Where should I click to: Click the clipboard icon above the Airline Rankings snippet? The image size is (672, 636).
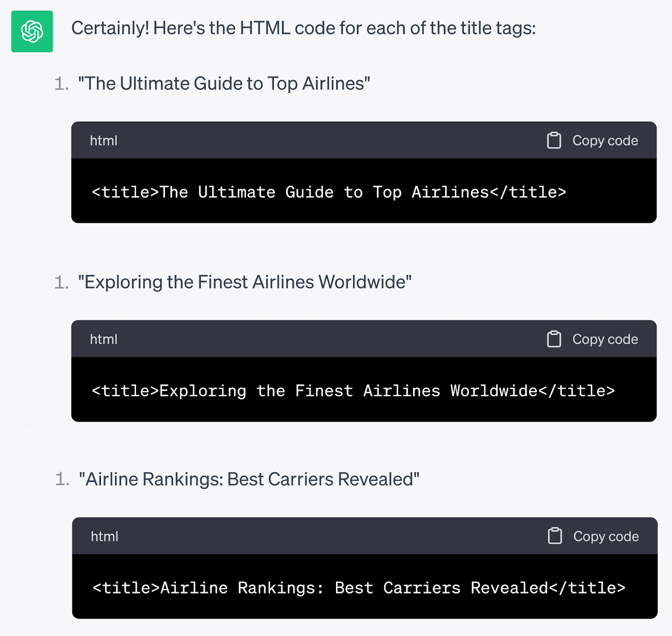pos(555,536)
